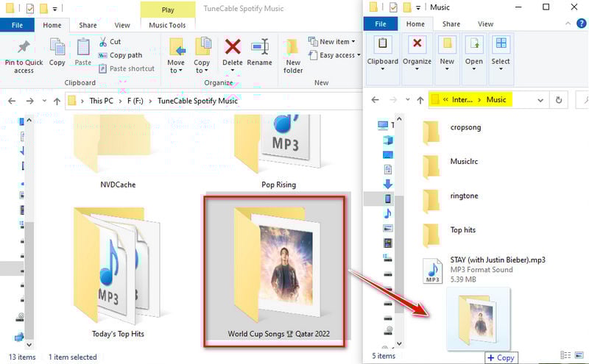589x364 pixels.
Task: Switch Music window to large icons view
Action: coord(579,354)
